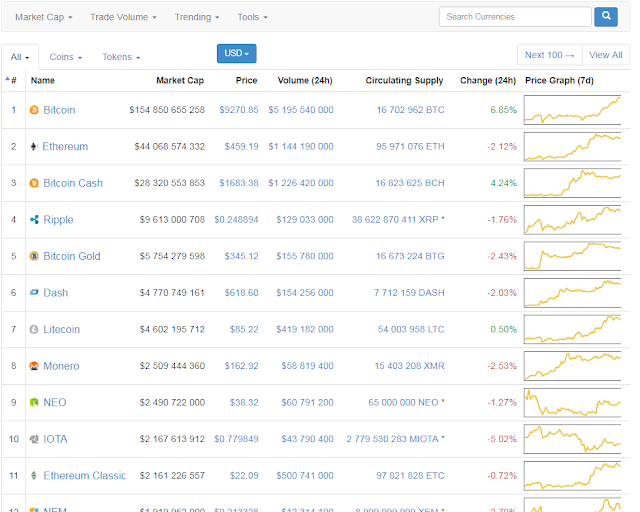The height and width of the screenshot is (512, 640).
Task: Click the Litecoin logo icon
Action: (x=34, y=329)
